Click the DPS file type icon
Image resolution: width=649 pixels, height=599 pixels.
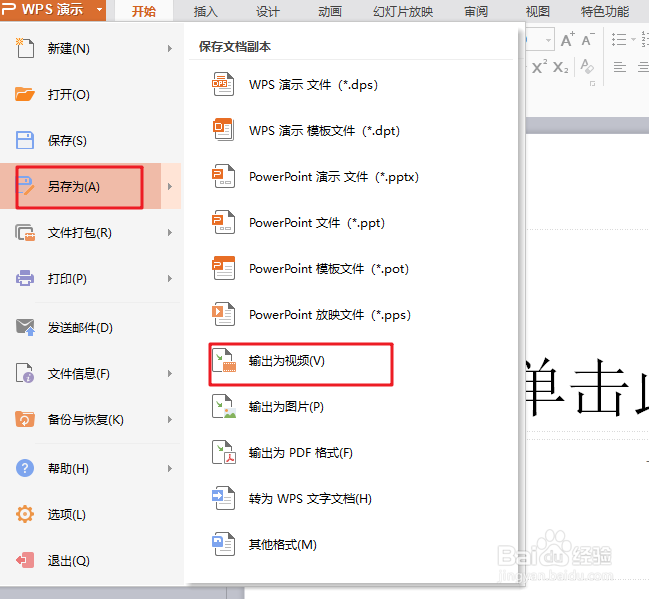[x=223, y=84]
